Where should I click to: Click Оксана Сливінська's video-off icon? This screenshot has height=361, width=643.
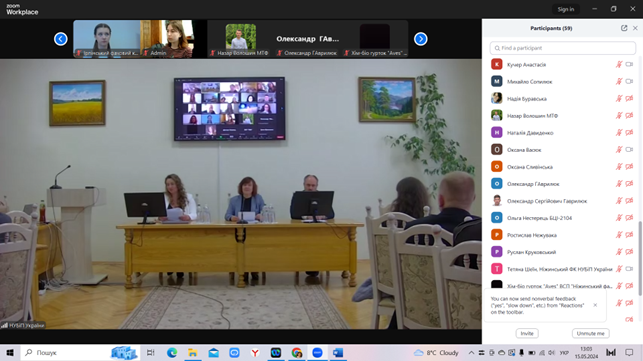[629, 167]
